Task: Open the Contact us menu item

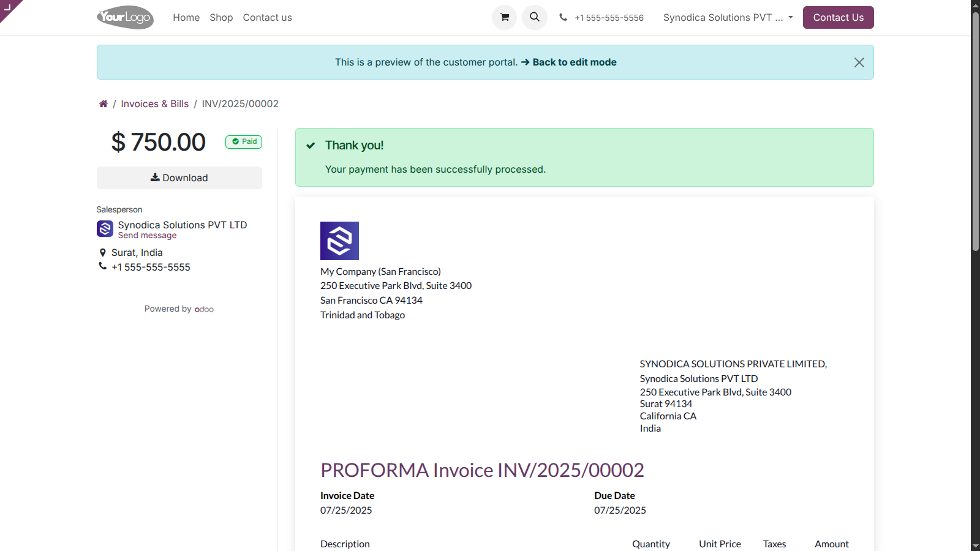Action: coord(267,18)
